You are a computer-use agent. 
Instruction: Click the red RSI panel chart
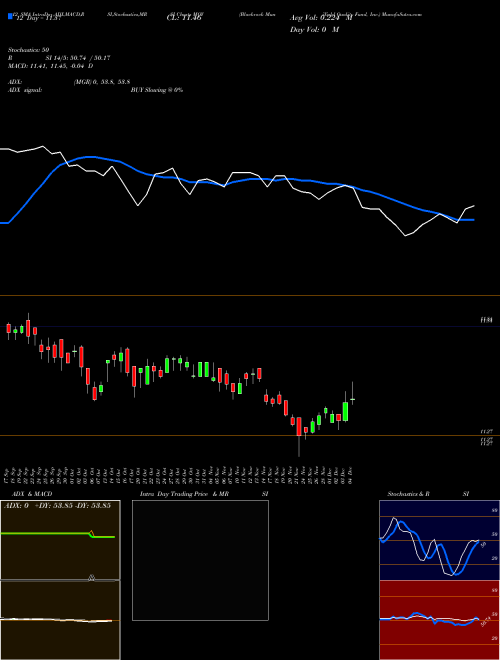tap(439, 620)
